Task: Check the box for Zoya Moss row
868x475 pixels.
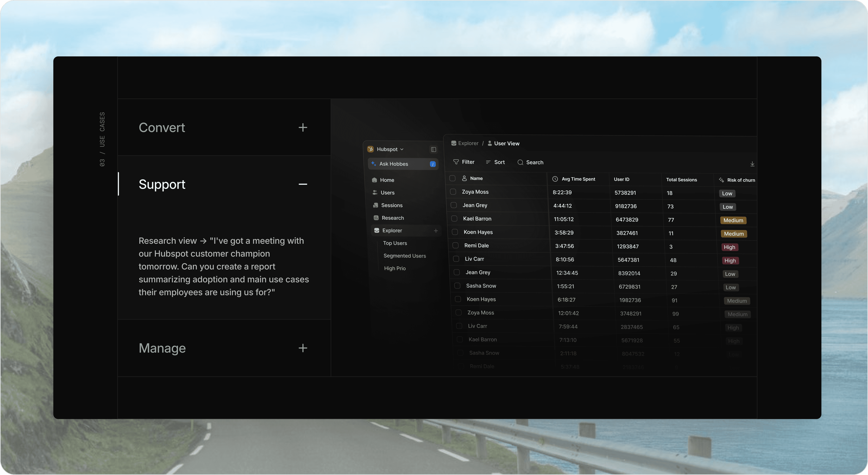Action: pyautogui.click(x=453, y=192)
